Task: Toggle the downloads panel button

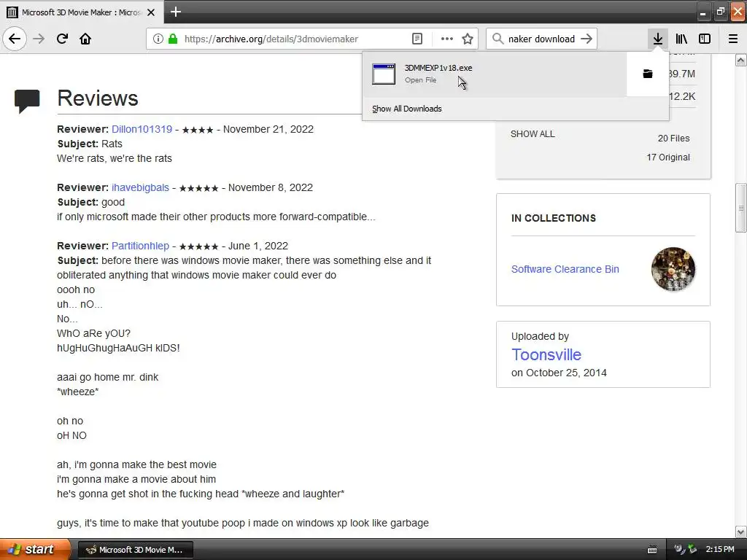Action: click(x=657, y=39)
